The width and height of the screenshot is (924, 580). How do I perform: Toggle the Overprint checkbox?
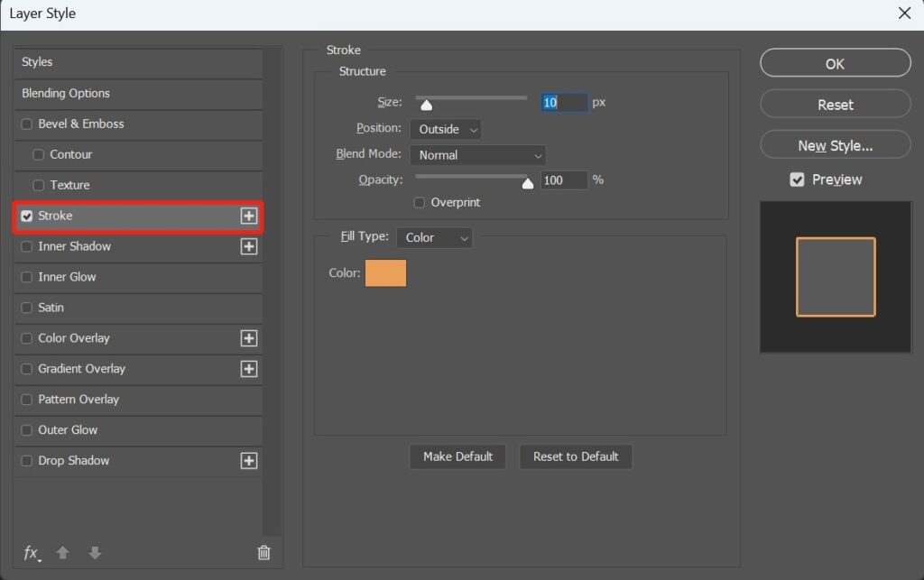tap(419, 203)
